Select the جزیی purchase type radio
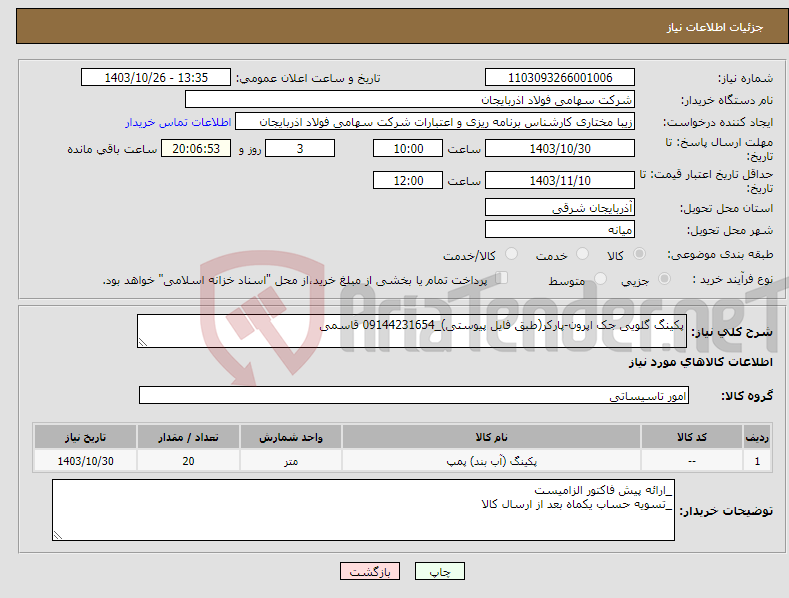Image resolution: width=789 pixels, height=598 pixels. click(x=664, y=278)
